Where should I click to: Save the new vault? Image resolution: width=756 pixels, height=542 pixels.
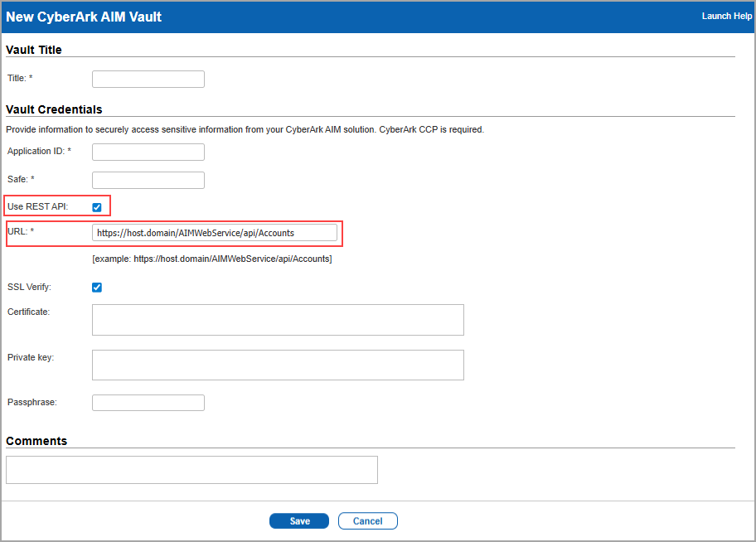pos(299,520)
